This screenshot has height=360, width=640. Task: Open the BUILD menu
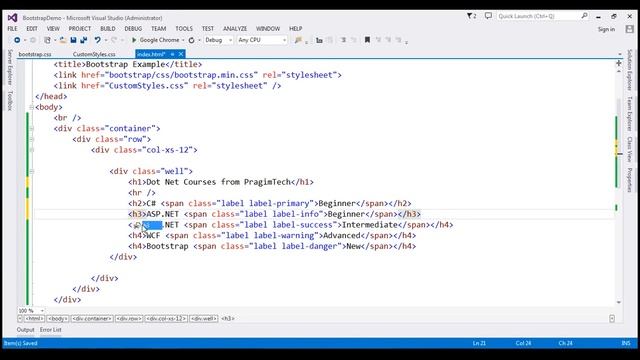pyautogui.click(x=108, y=29)
